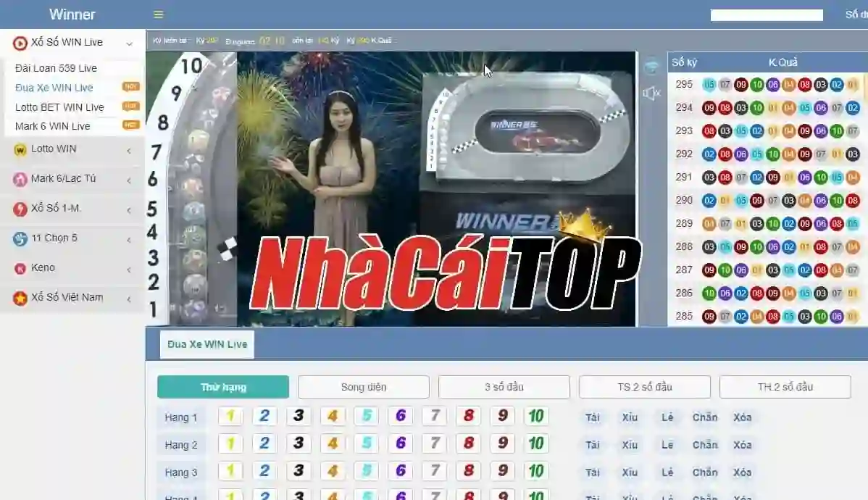Viewport: 868px width, 500px height.
Task: Select number 6 in Hạng 3 row
Action: click(x=400, y=471)
